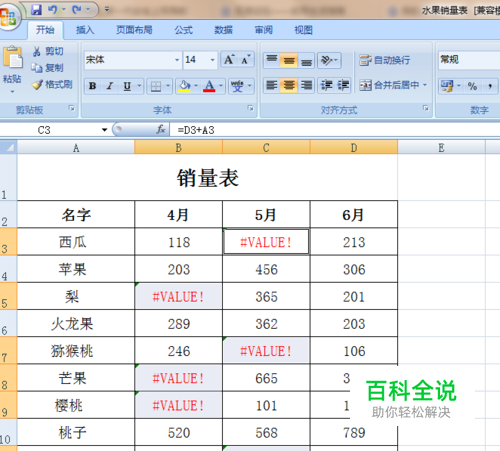
Task: Undo the last action
Action: coord(53,10)
